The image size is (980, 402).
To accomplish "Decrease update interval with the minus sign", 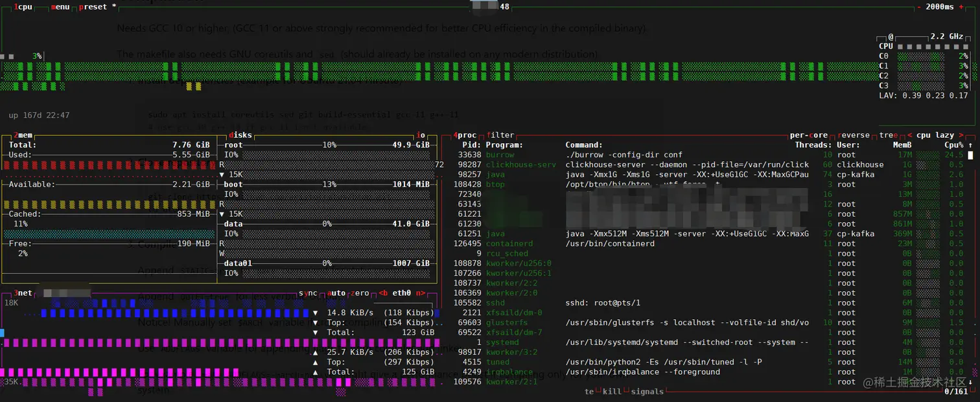I will coord(920,6).
